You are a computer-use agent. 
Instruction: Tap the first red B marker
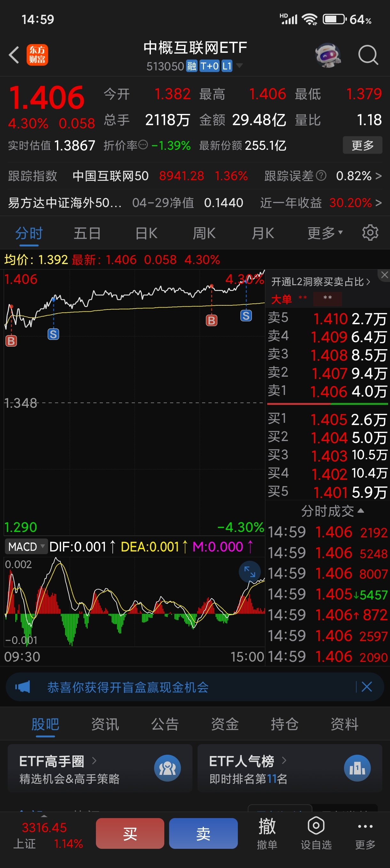pos(11,341)
